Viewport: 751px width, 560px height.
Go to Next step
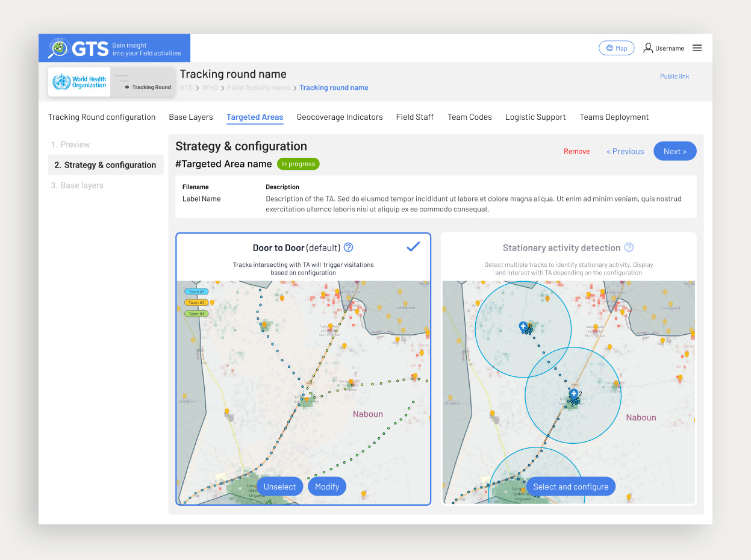pos(675,151)
